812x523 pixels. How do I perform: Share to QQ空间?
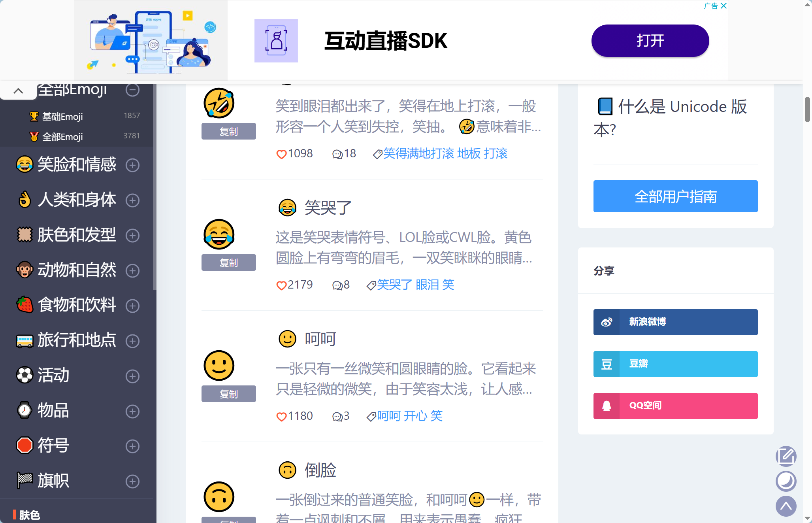click(675, 406)
